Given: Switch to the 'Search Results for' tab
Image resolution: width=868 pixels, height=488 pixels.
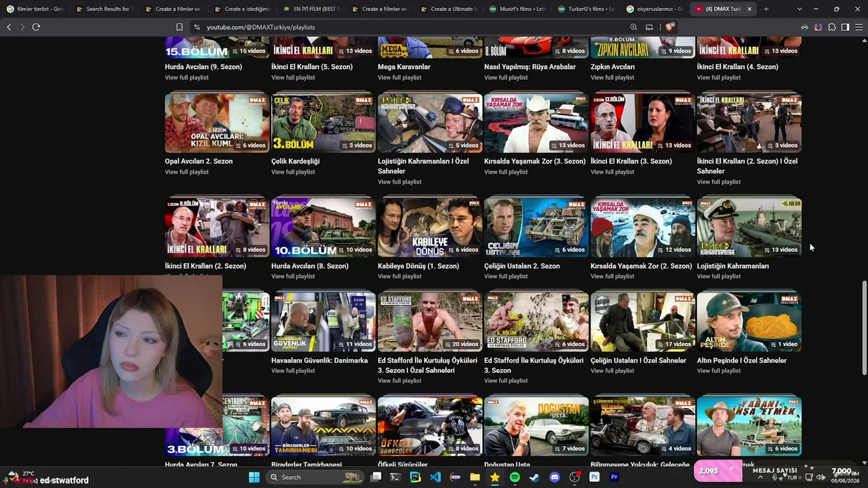Looking at the screenshot, I should click(x=104, y=9).
